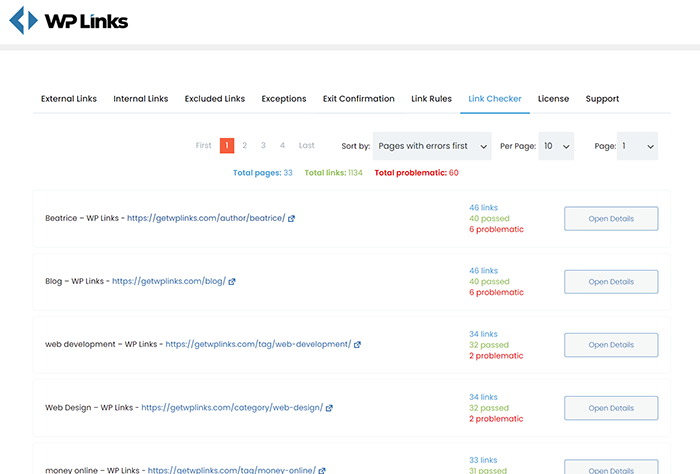Jump to the Last pagination page
The width and height of the screenshot is (700, 474).
pyautogui.click(x=306, y=146)
